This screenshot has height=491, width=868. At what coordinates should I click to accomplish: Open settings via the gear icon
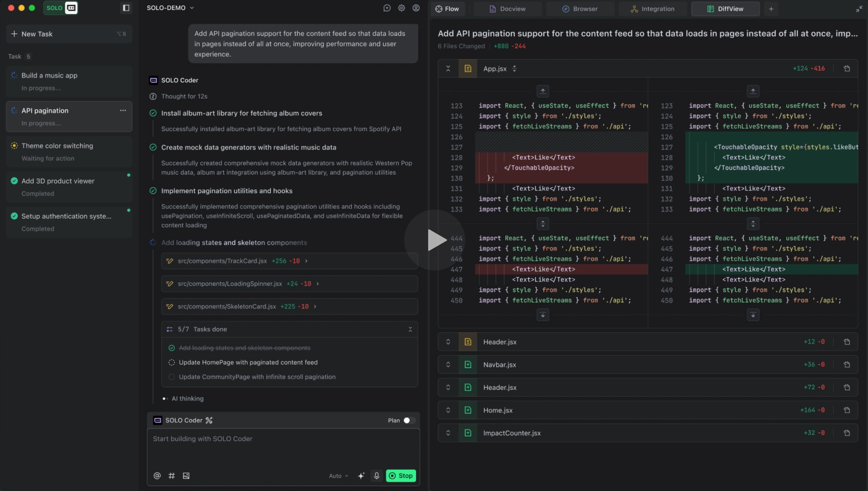click(401, 8)
